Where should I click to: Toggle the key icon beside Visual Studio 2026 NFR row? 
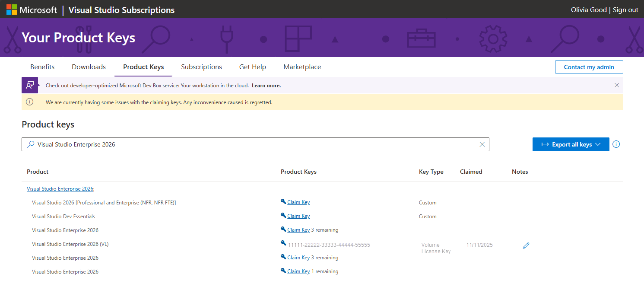coord(284,202)
